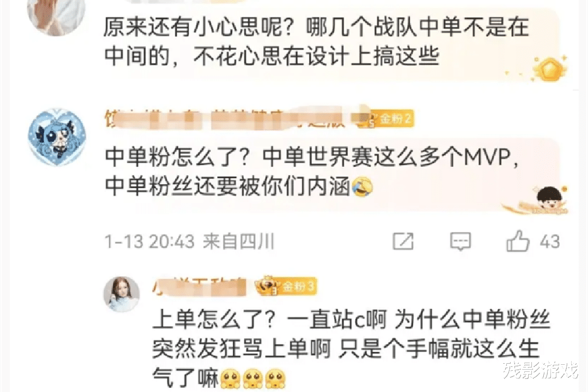Tap the 来自四川 location label
588x392 pixels.
(x=239, y=242)
